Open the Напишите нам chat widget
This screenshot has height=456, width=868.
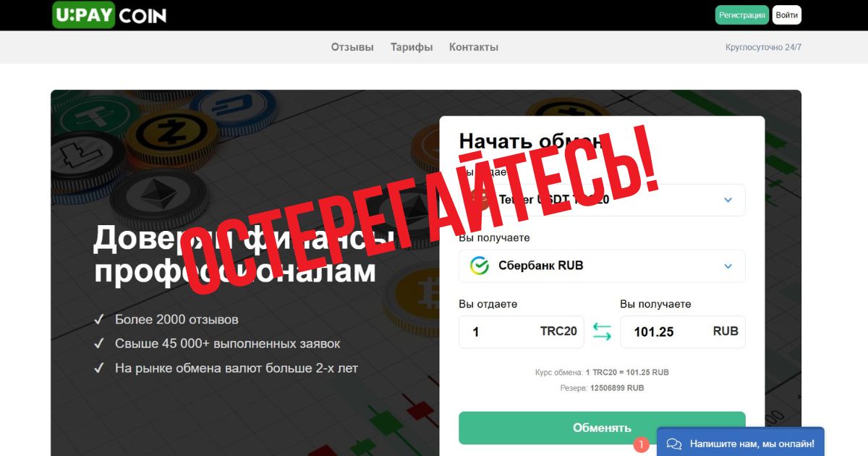tap(741, 443)
